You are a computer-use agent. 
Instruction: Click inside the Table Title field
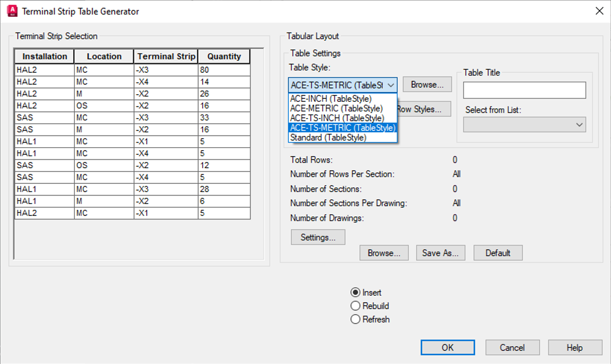tap(523, 90)
